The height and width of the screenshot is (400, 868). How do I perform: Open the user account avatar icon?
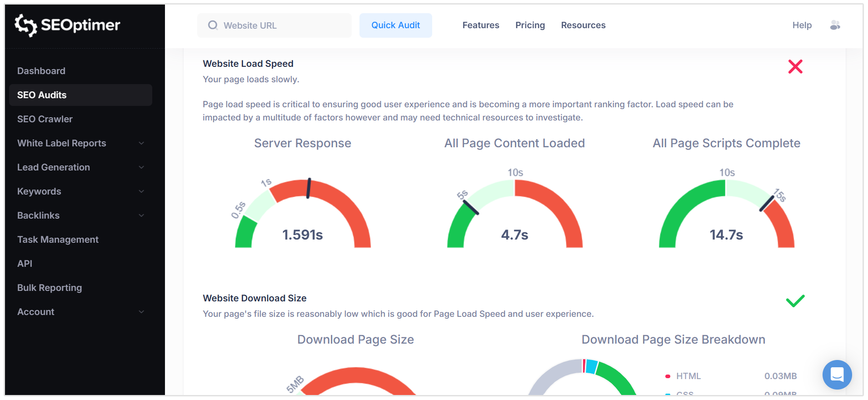coord(835,25)
